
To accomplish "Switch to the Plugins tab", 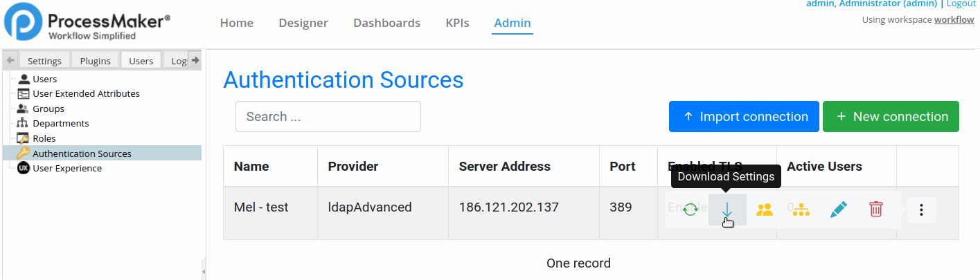I will 95,61.
